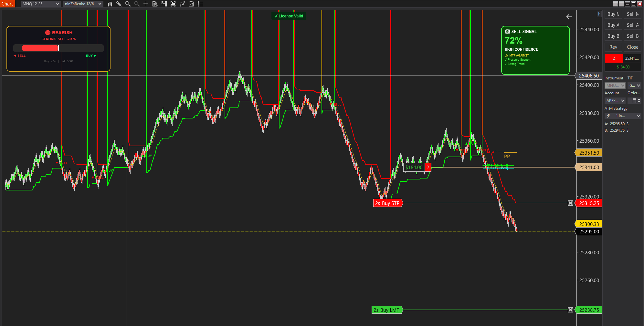Cancel the 2s Buy LMT order
This screenshot has width=644, height=326.
point(570,310)
